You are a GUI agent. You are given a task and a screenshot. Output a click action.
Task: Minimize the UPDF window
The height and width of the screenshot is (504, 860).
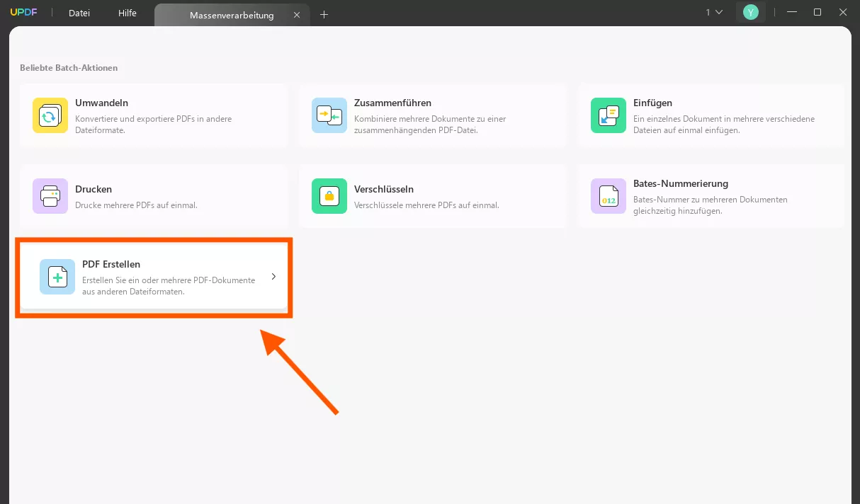pos(793,12)
